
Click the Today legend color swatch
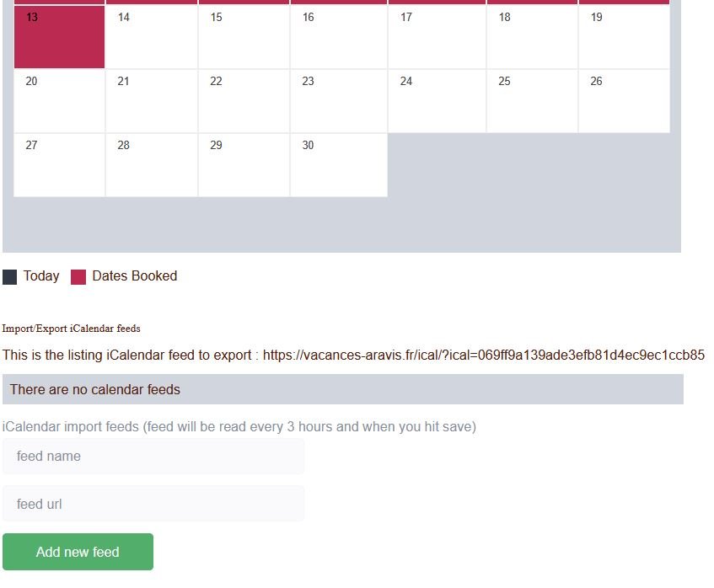pos(10,277)
